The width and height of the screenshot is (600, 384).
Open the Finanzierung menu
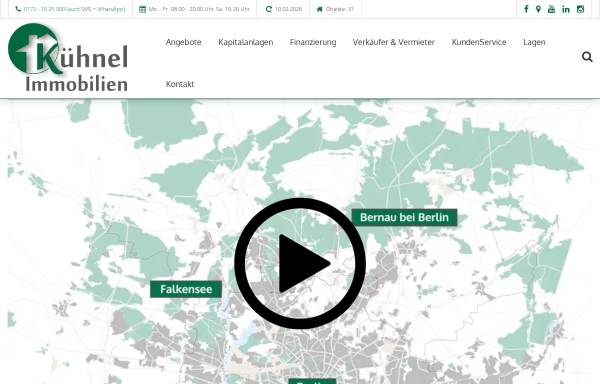coord(313,42)
